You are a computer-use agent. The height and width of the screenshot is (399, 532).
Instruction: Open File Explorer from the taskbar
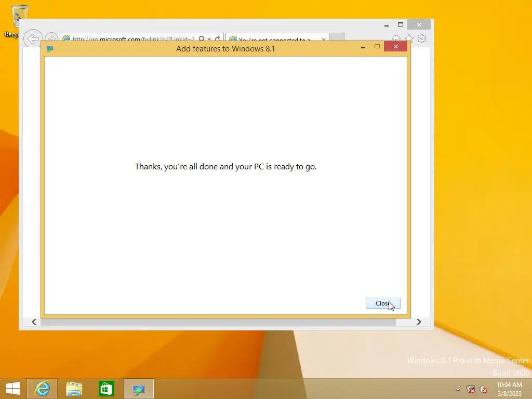click(x=74, y=389)
